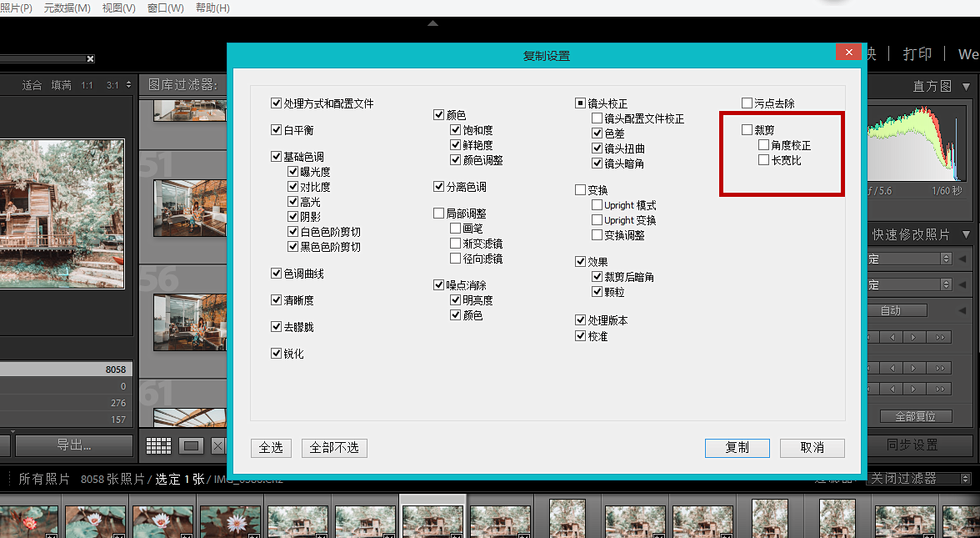
Task: Enable the 污点去除 checkbox
Action: coord(747,103)
